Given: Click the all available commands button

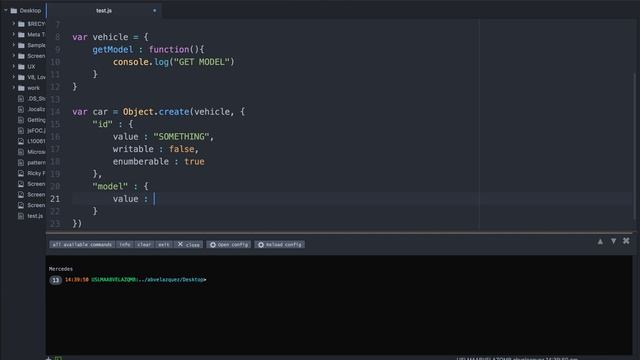Looking at the screenshot, I should click(82, 244).
